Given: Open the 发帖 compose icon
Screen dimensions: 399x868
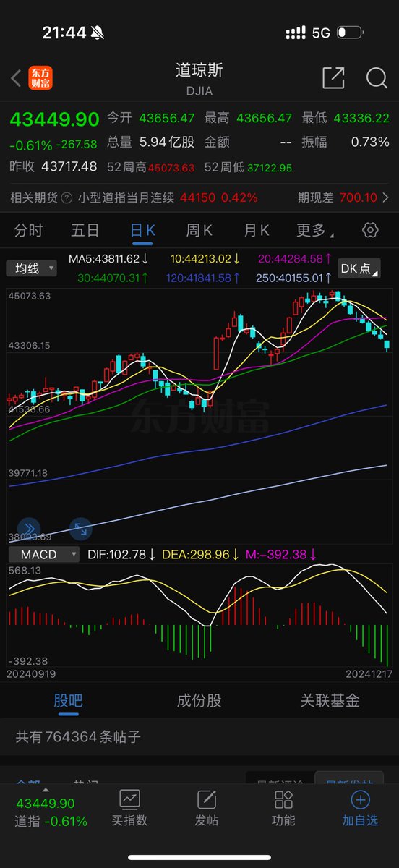Looking at the screenshot, I should (207, 799).
